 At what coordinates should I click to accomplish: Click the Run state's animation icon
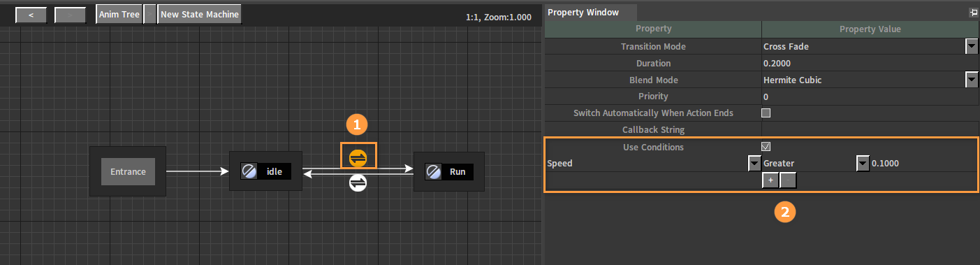coord(433,171)
